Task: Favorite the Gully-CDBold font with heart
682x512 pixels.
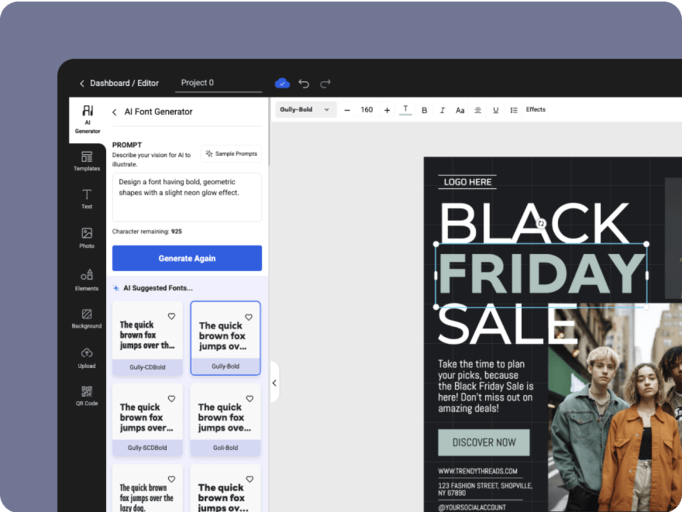Action: tap(171, 316)
